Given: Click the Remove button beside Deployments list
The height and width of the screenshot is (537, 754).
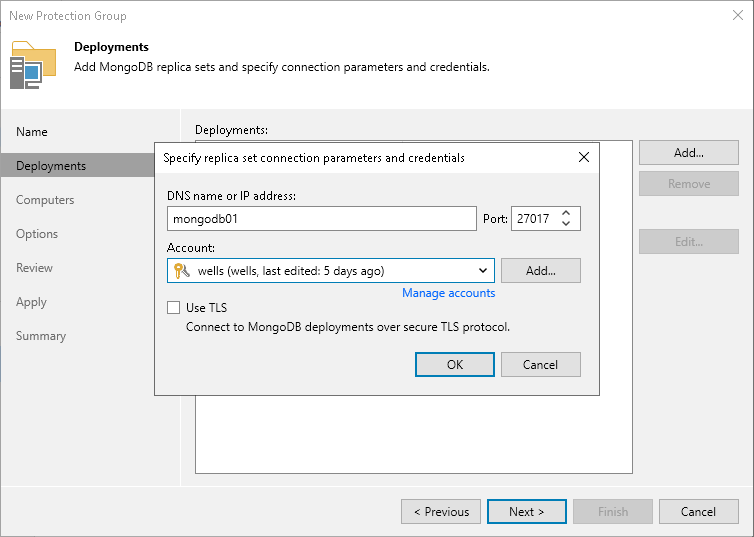Looking at the screenshot, I should point(689,184).
